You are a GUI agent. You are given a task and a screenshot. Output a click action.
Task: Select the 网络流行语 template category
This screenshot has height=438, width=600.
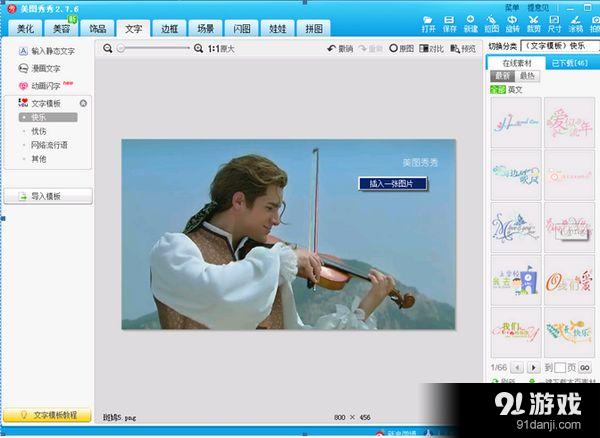pos(49,145)
